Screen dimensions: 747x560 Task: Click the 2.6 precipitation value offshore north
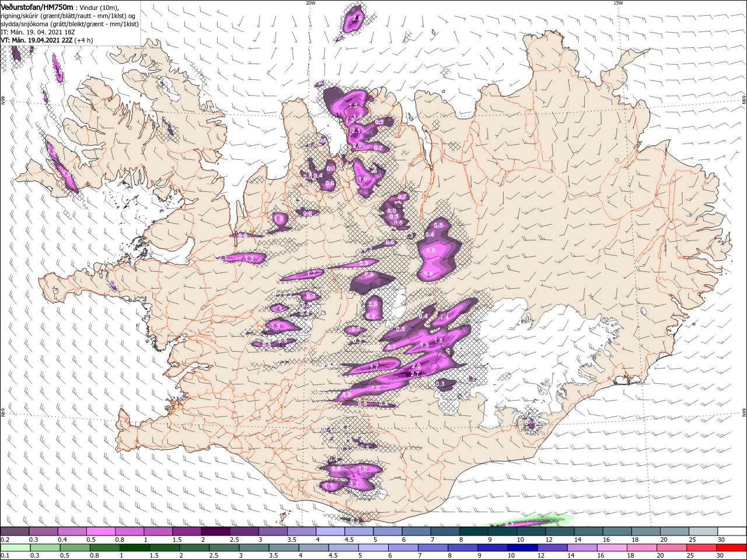(x=358, y=19)
